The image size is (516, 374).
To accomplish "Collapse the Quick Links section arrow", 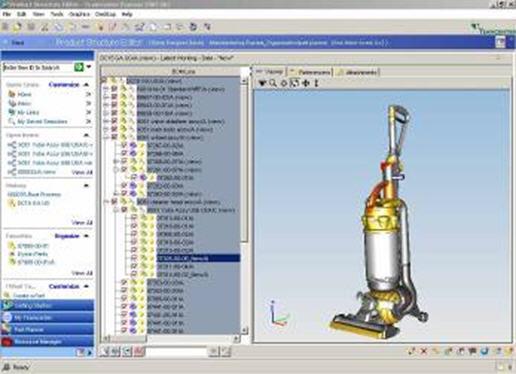I will [86, 85].
